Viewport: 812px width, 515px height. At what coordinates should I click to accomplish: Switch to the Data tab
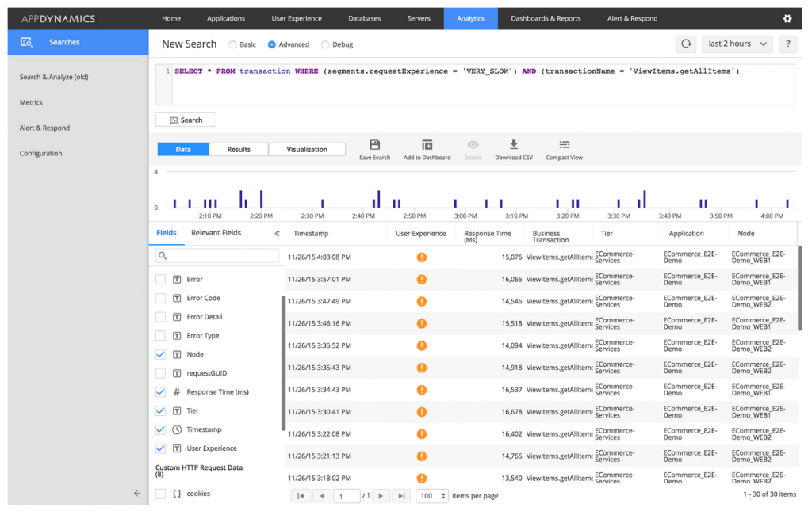183,150
